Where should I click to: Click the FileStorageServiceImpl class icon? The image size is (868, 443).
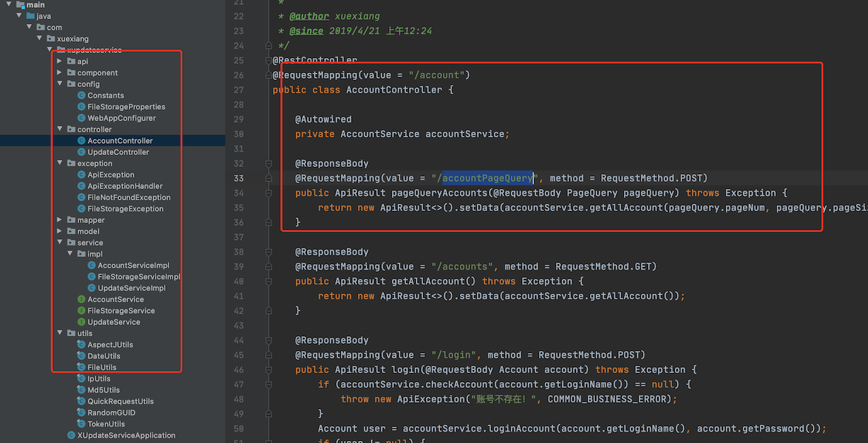pos(92,277)
